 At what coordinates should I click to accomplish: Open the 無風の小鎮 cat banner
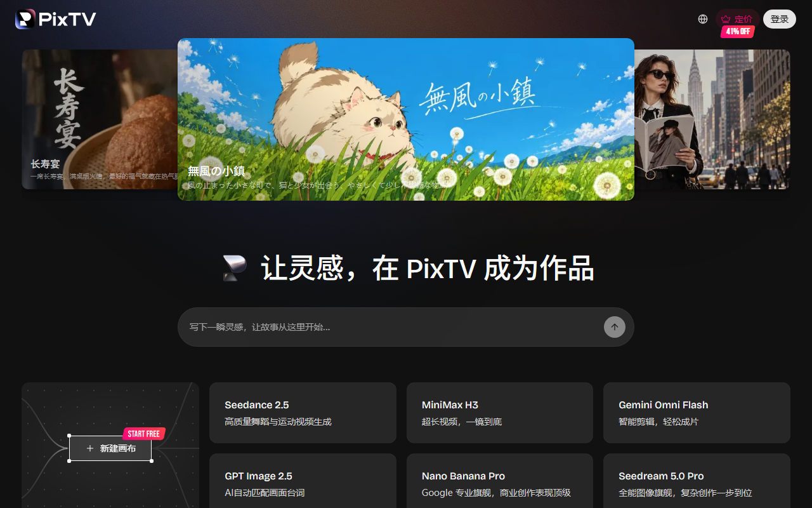tap(406, 119)
